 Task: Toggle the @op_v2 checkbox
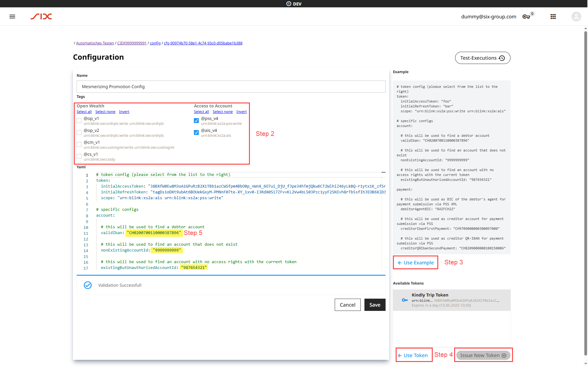[79, 132]
